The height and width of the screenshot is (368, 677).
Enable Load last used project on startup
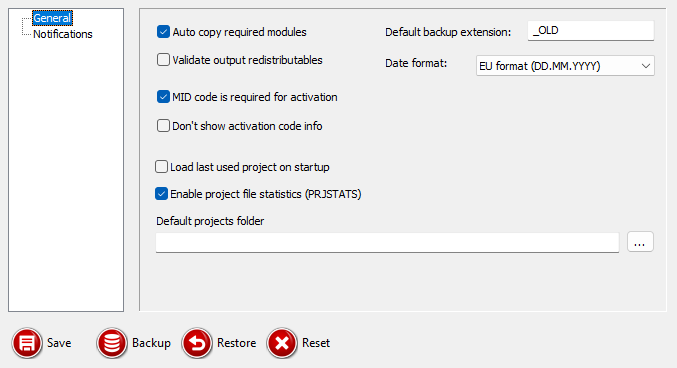pos(161,167)
